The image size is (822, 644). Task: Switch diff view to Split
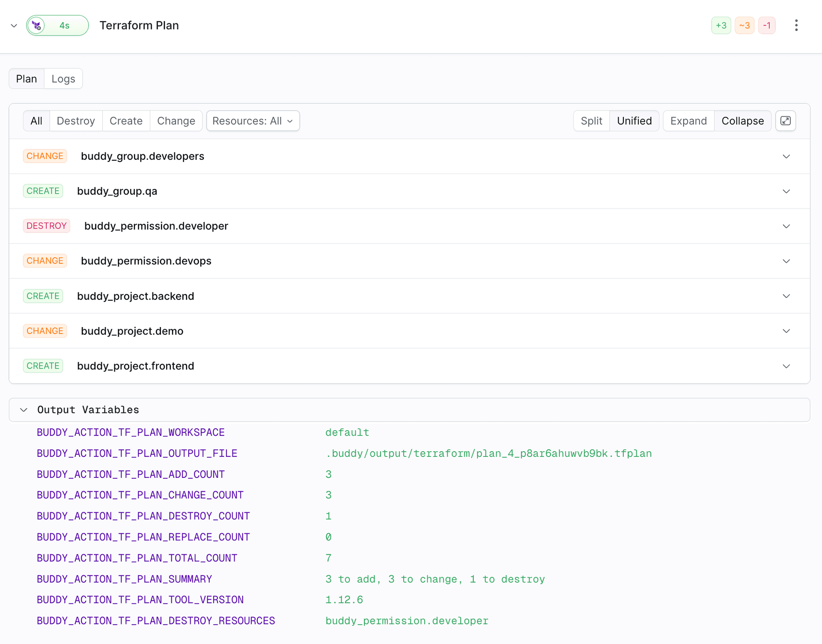tap(592, 121)
